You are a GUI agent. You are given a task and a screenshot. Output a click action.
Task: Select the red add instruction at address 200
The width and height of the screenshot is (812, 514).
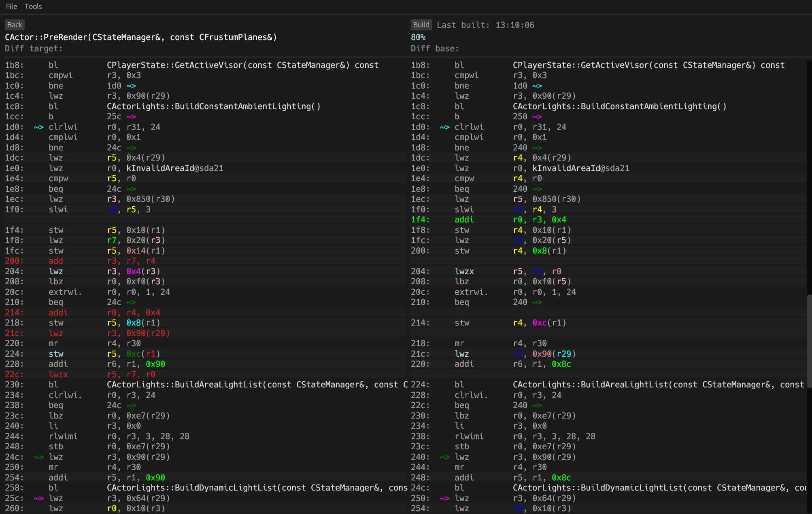coord(55,261)
